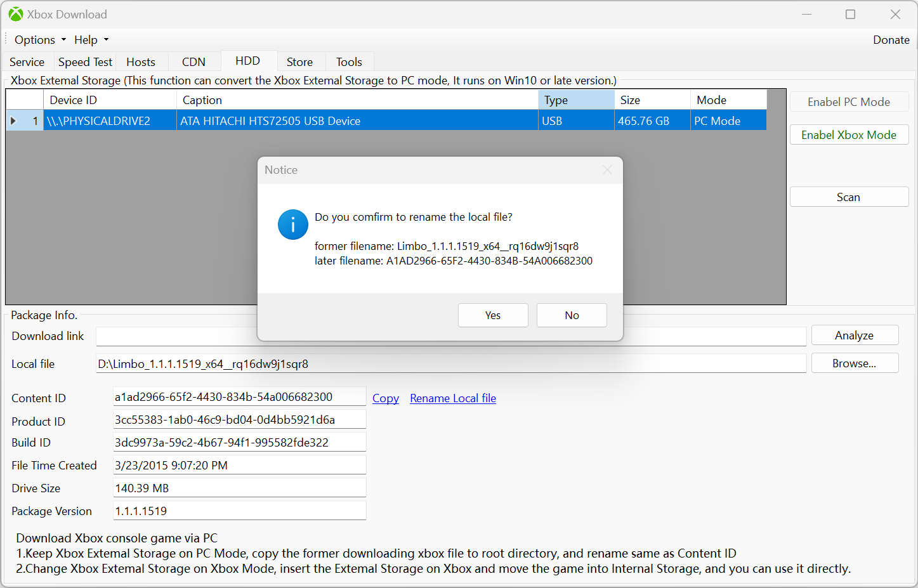Click the Package Version field
Screen dimensions: 918x588
[239, 511]
